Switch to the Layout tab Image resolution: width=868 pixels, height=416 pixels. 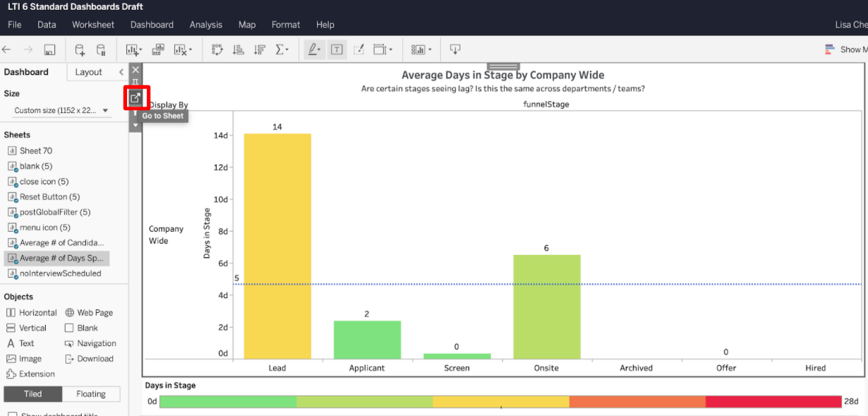pos(89,71)
